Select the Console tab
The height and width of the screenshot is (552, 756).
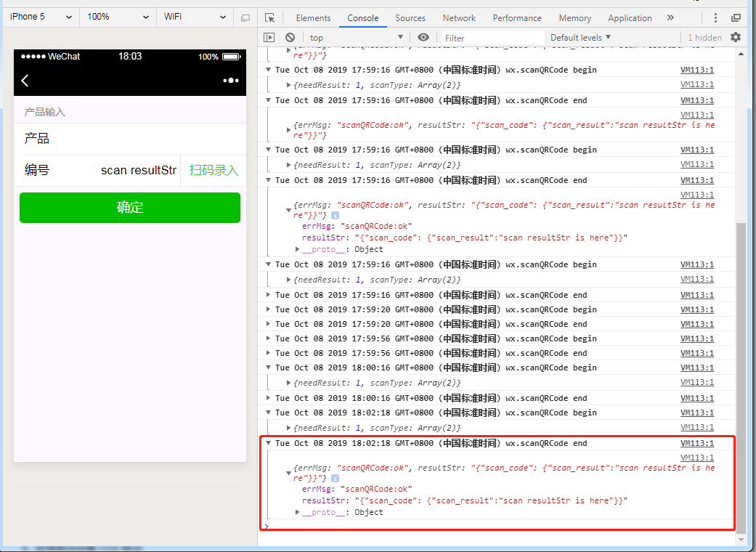point(362,18)
